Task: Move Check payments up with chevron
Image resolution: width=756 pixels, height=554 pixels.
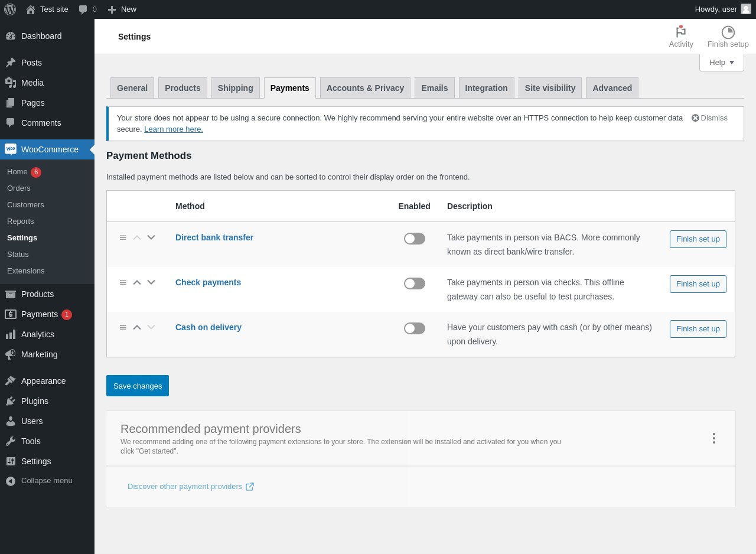Action: [x=137, y=282]
